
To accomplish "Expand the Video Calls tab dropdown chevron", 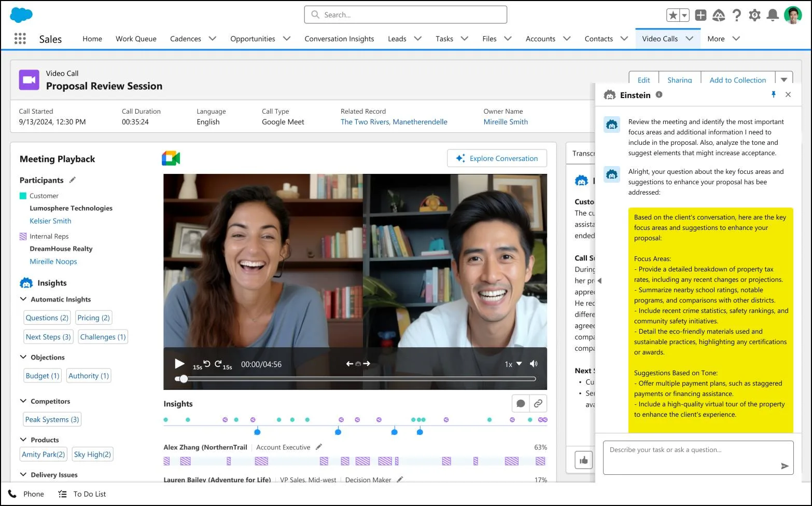I will pyautogui.click(x=689, y=38).
